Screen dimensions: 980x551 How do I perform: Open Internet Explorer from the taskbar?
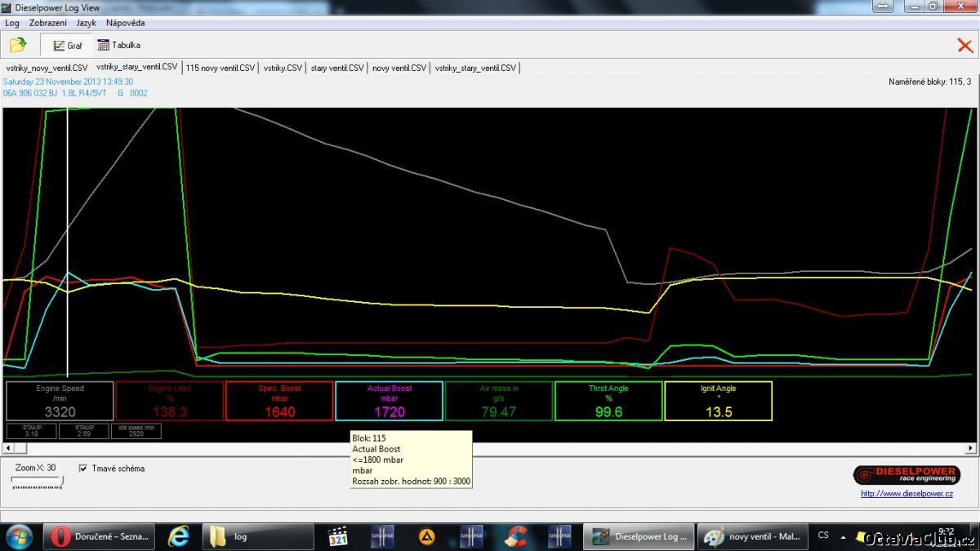(x=179, y=536)
